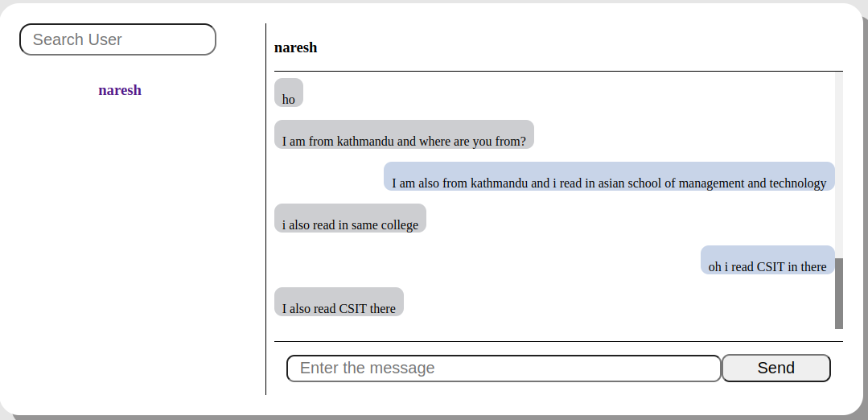Click the "where are you from?" message bubble
This screenshot has height=420, width=868.
404,135
